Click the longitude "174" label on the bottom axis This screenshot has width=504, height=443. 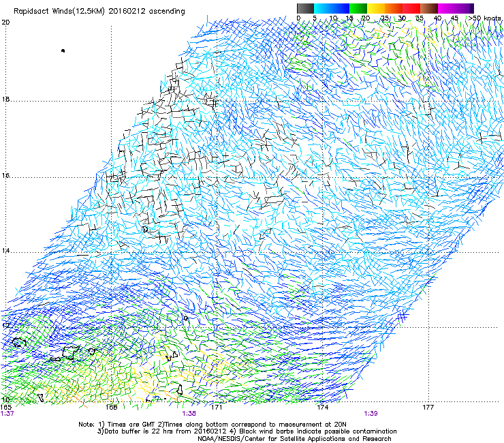point(322,408)
